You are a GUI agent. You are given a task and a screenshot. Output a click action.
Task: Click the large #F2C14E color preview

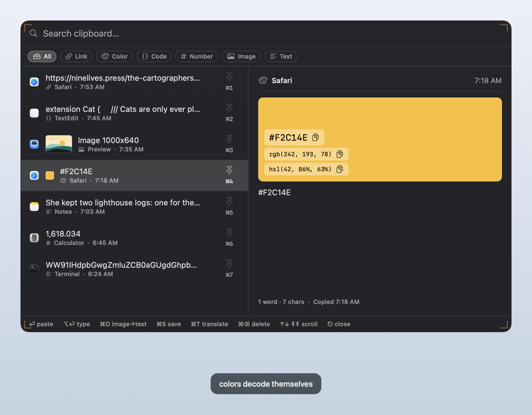coord(380,139)
